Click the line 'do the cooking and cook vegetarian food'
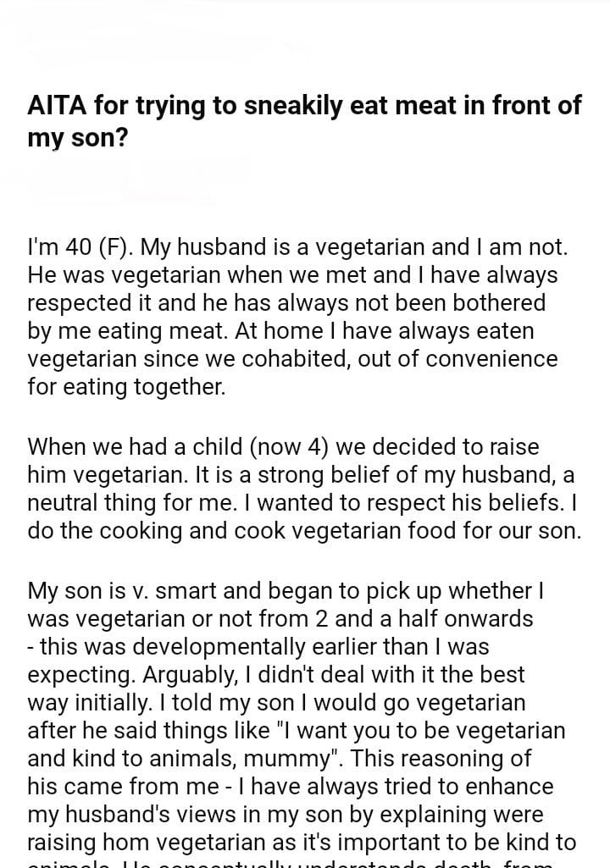 (x=304, y=531)
